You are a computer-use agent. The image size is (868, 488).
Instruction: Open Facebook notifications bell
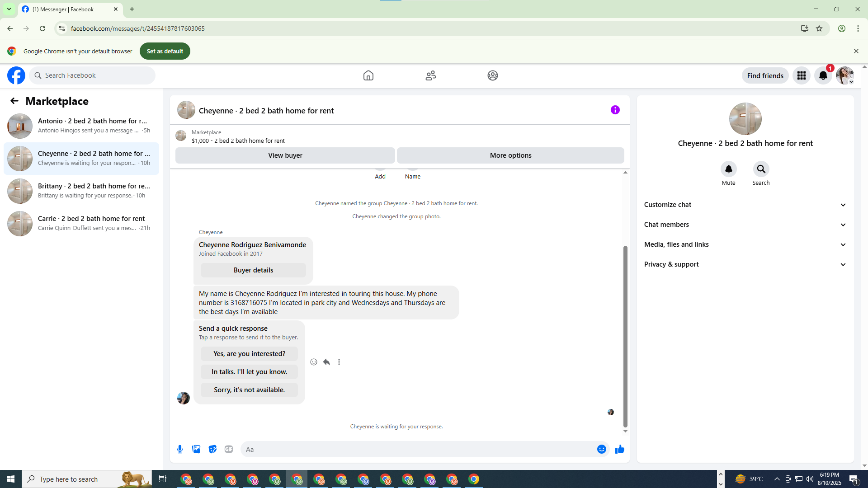tap(823, 75)
